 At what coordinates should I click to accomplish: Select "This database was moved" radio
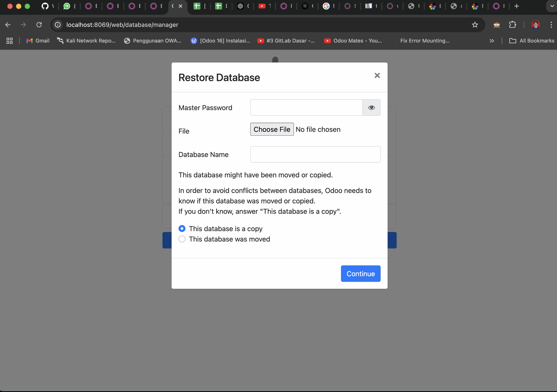tap(182, 239)
